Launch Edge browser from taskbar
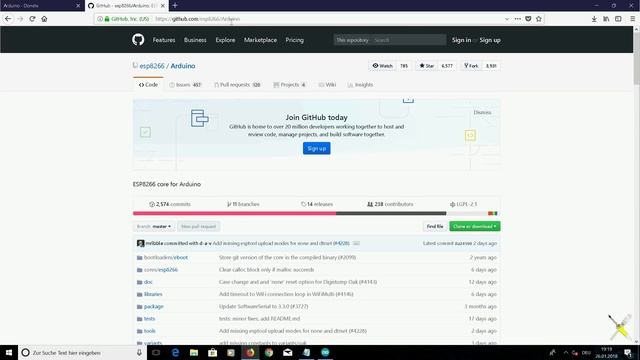The height and width of the screenshot is (360, 640). pyautogui.click(x=176, y=353)
